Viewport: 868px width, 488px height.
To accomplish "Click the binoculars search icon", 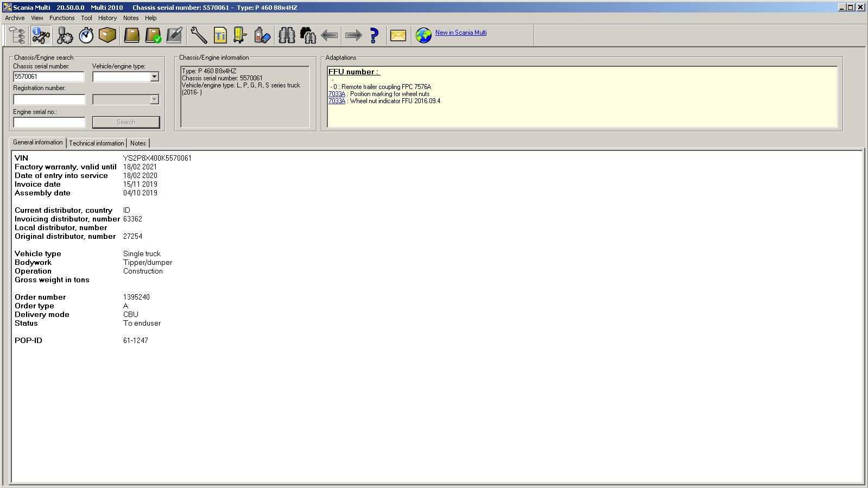I will pos(287,36).
